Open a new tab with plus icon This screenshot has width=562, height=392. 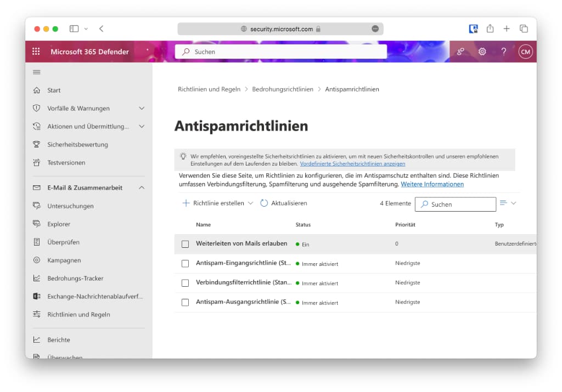tap(507, 29)
